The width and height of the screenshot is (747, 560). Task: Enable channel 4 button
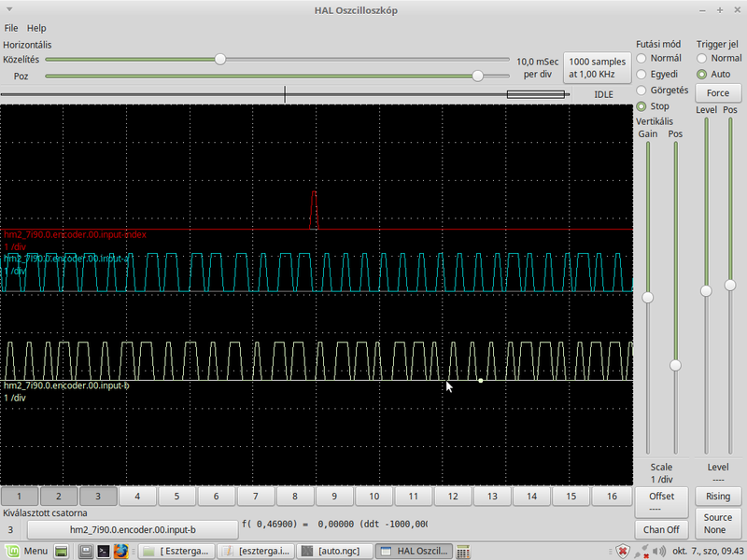pyautogui.click(x=137, y=497)
